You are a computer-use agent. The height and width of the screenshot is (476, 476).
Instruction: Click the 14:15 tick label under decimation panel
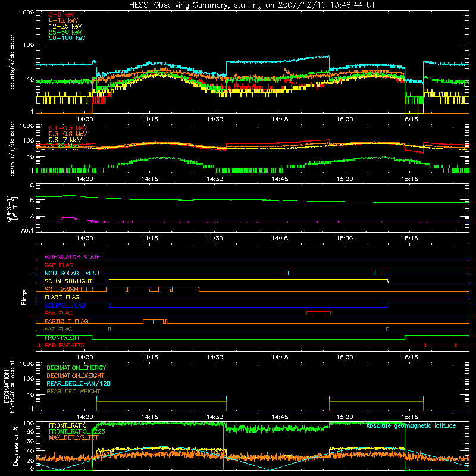pyautogui.click(x=150, y=417)
